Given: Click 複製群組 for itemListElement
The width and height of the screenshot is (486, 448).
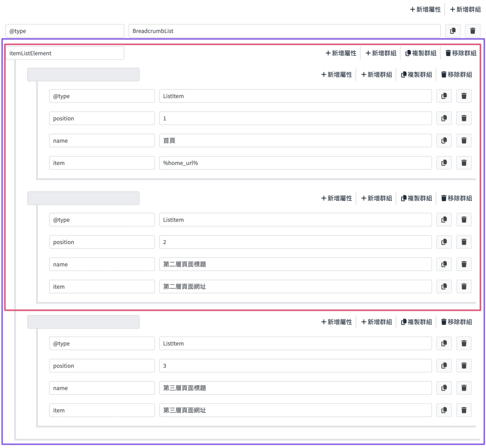Looking at the screenshot, I should tap(421, 53).
